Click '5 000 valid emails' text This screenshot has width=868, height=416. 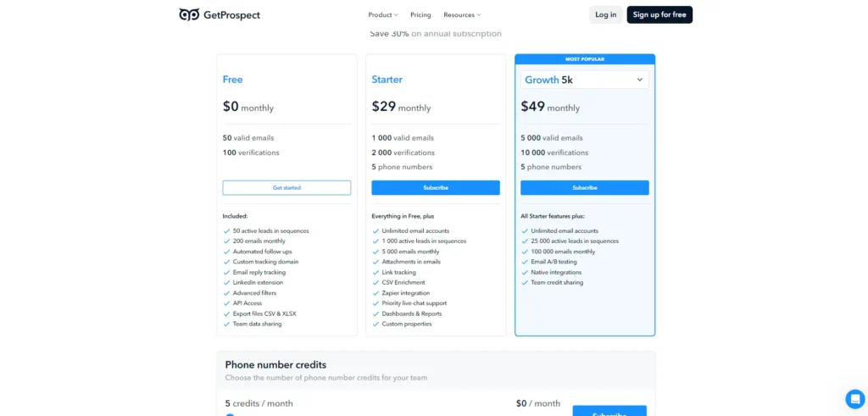coord(551,138)
